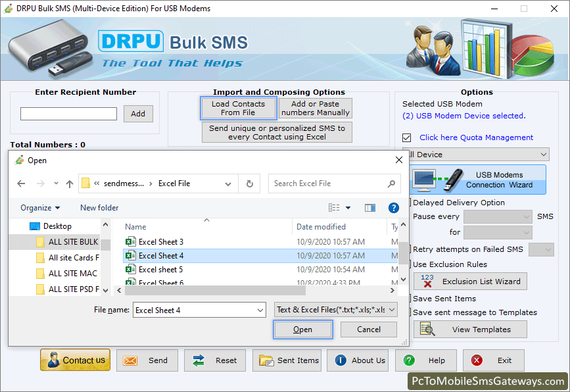Click the 'Excel File' breadcrumb segment

pos(174,184)
